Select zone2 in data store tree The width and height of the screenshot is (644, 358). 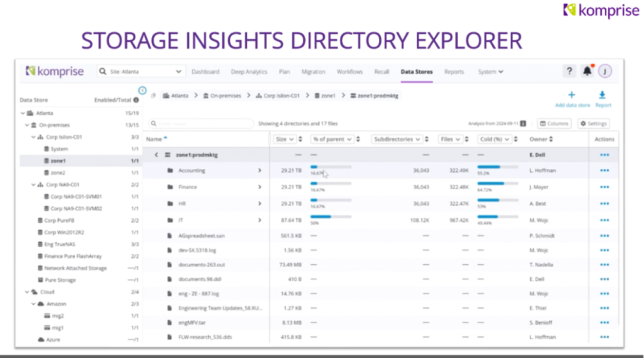tap(58, 172)
